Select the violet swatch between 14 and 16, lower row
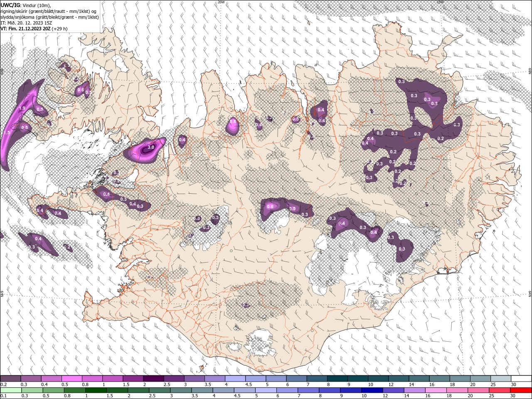 click(414, 390)
